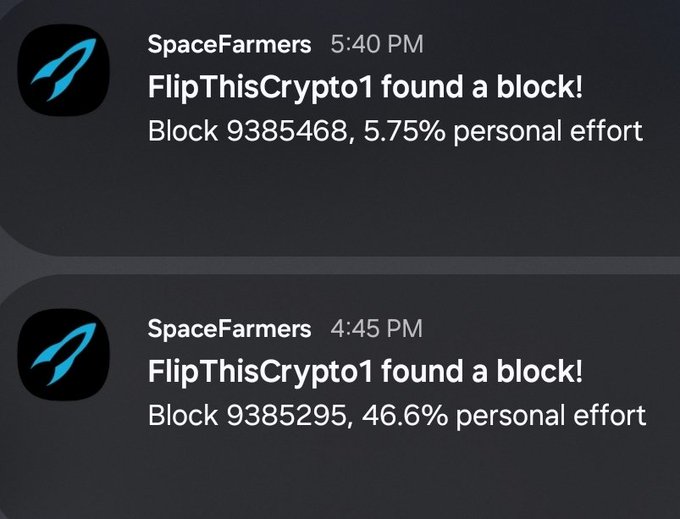Click the divider gap between the two notifications
This screenshot has width=680, height=519.
tap(340, 265)
